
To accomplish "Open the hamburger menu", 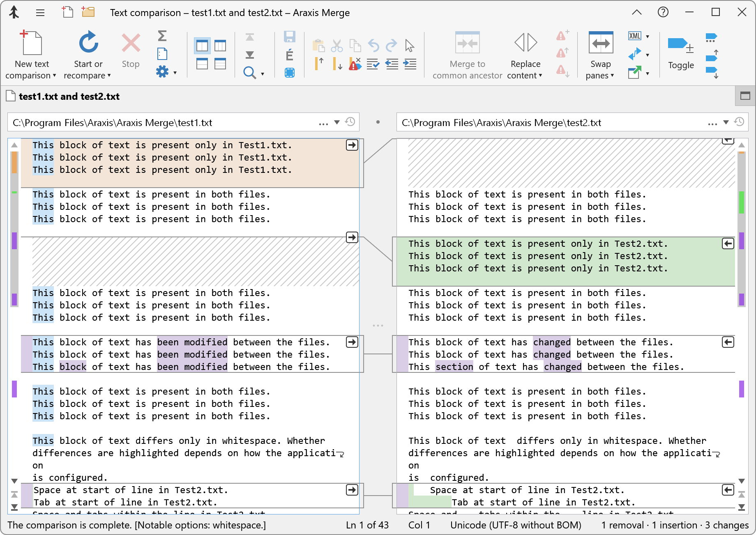I will 40,12.
